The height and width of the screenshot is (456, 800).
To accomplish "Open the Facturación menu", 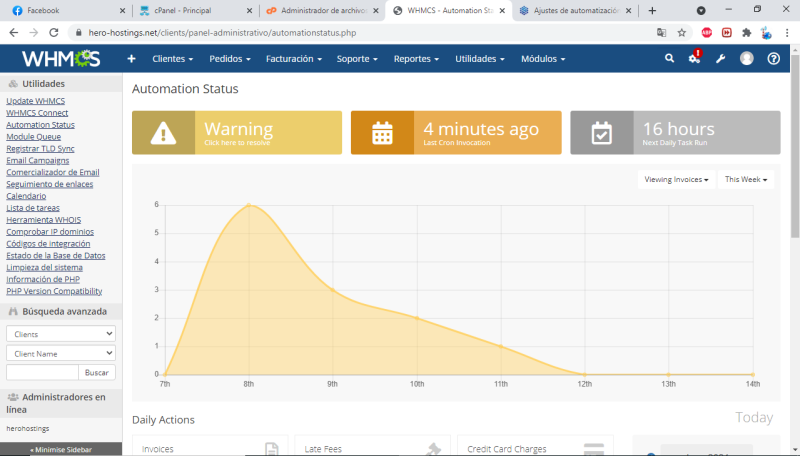I will pyautogui.click(x=293, y=59).
